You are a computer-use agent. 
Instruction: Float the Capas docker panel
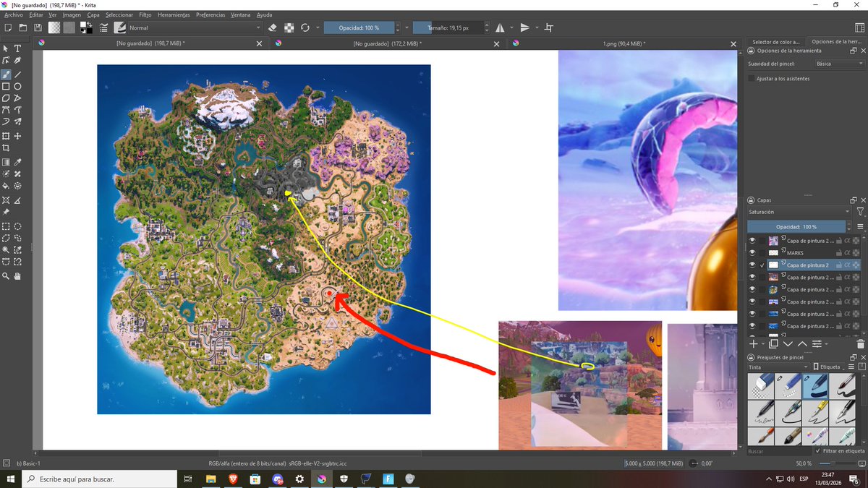[854, 200]
